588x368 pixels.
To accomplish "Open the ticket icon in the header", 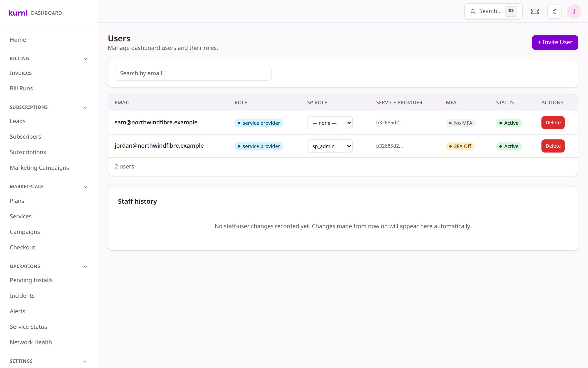I will tap(535, 11).
